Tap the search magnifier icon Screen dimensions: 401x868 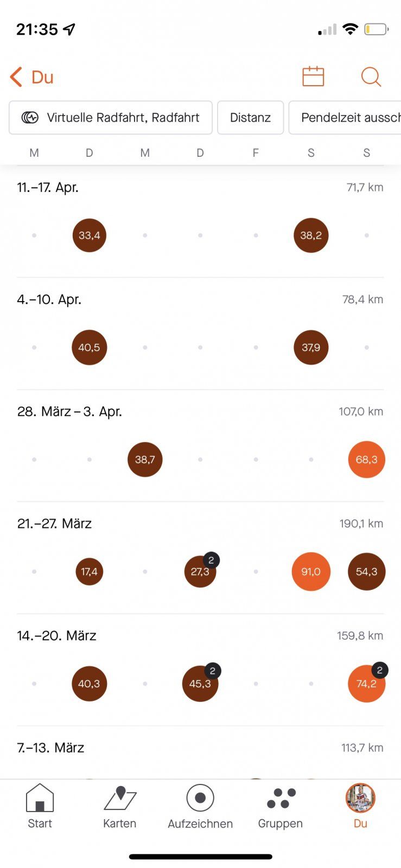tap(371, 76)
